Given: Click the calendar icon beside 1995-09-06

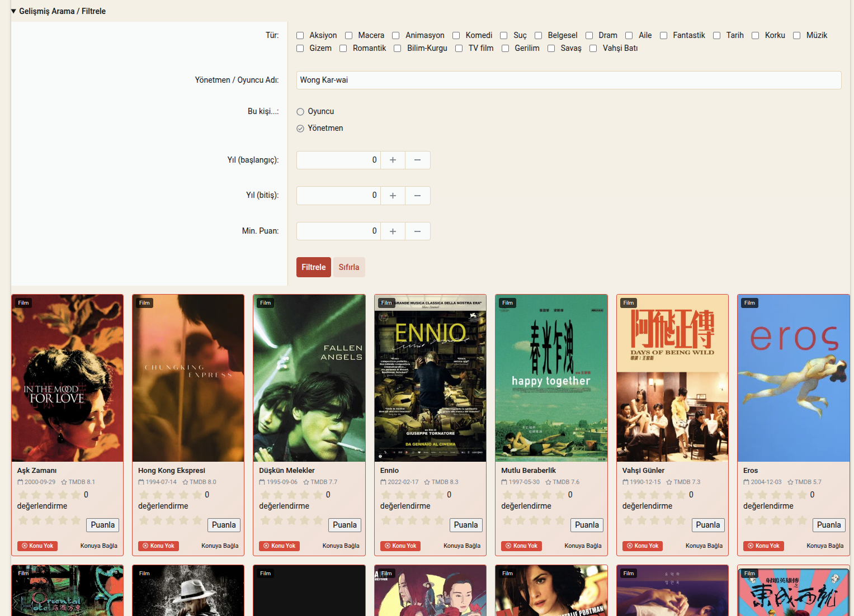Looking at the screenshot, I should click(262, 482).
